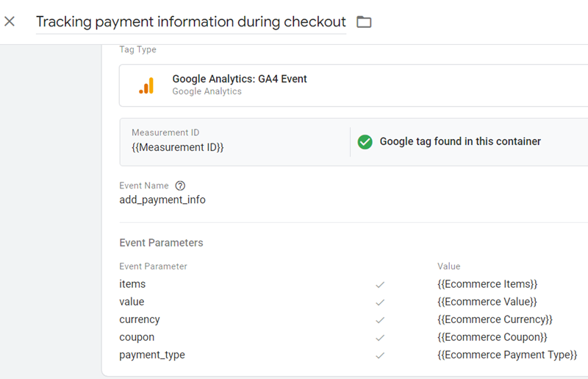Select the 'coupon' event parameter
The height and width of the screenshot is (379, 588).
[137, 337]
